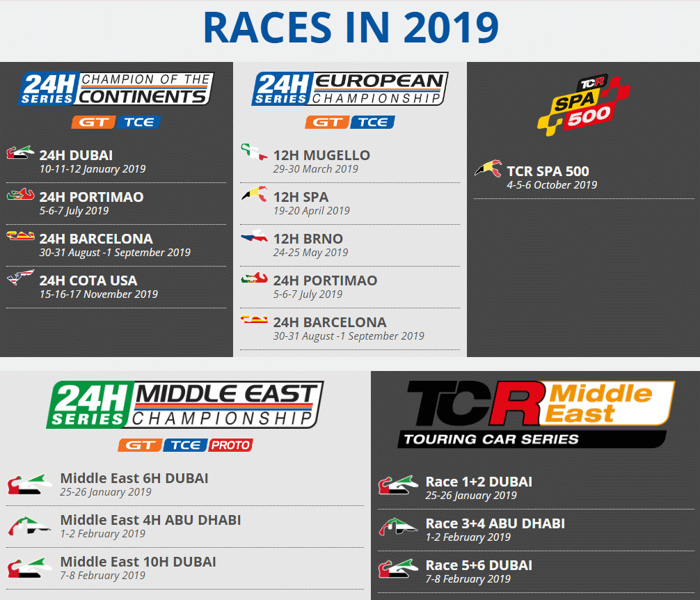Image resolution: width=700 pixels, height=600 pixels.
Task: Open the 24H Series Middle East Championship logo
Action: pos(184,405)
